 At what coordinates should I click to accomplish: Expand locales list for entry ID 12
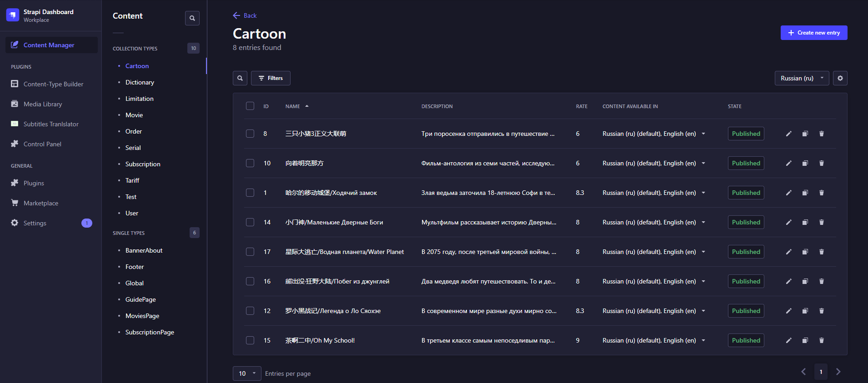703,311
